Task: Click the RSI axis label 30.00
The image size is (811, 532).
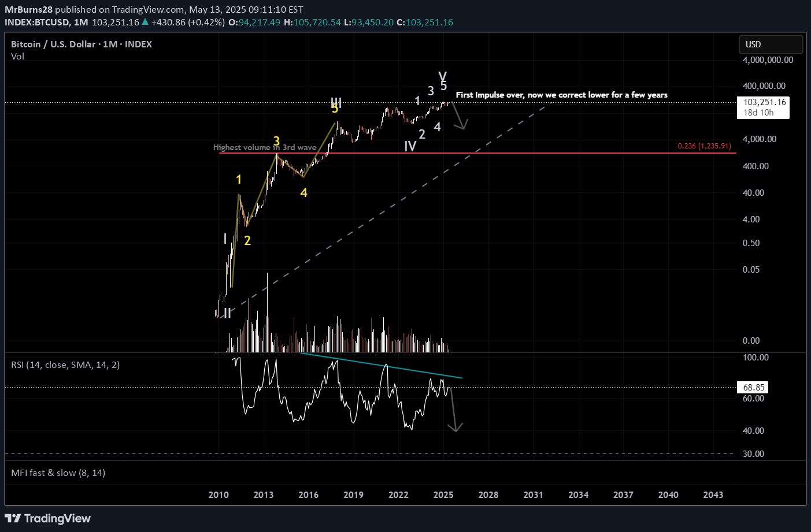Action: click(753, 453)
